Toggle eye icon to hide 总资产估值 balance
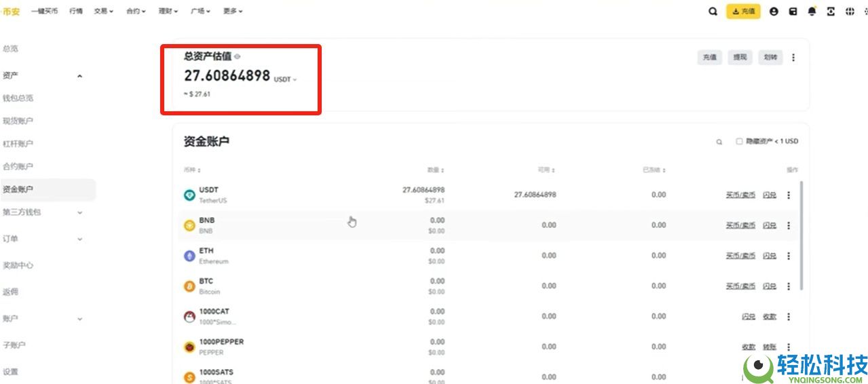This screenshot has height=384, width=868. click(238, 57)
